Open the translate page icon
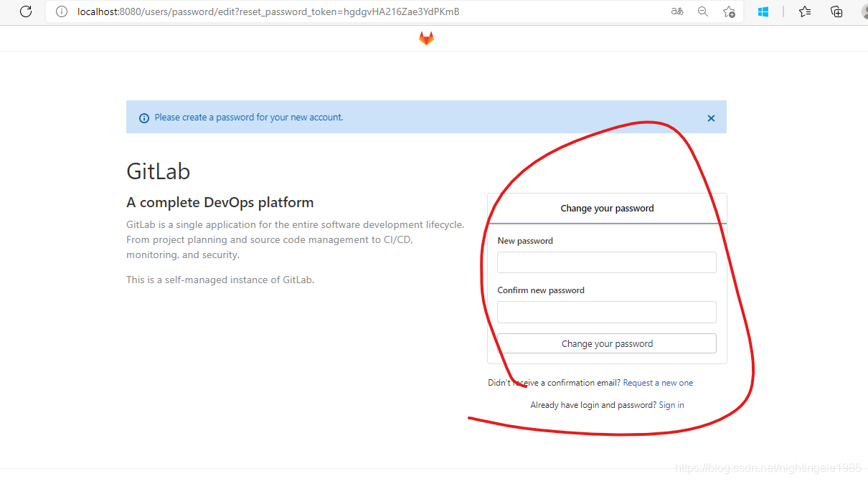Image resolution: width=868 pixels, height=481 pixels. click(676, 11)
